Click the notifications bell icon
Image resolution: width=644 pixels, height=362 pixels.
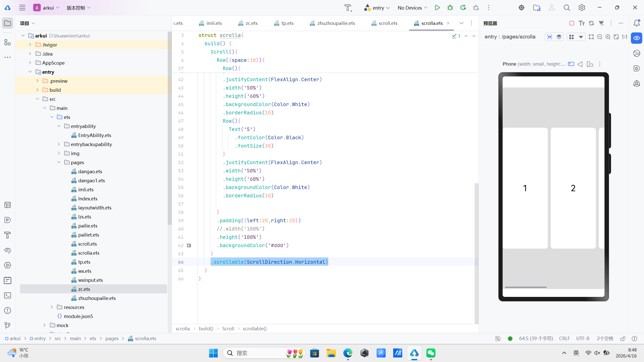[x=636, y=23]
